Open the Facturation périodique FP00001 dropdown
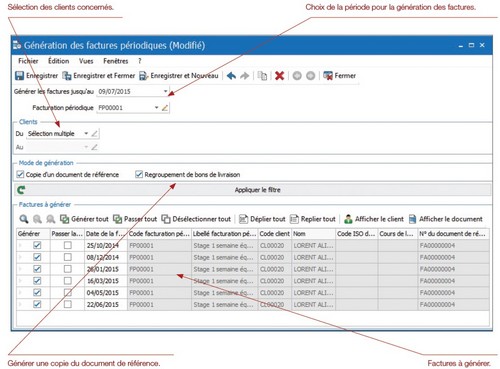The width and height of the screenshot is (500, 369). point(156,108)
